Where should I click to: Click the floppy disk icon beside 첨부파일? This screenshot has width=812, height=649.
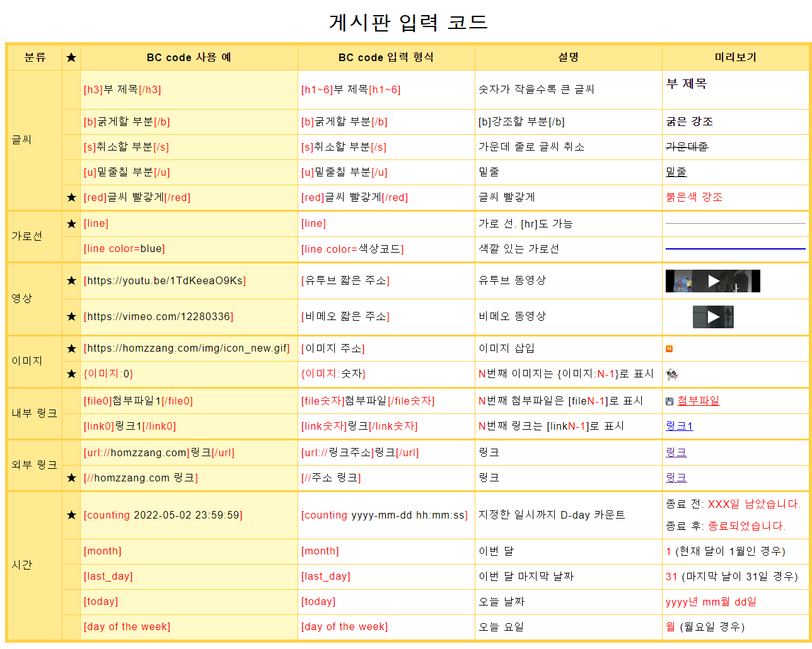tap(670, 401)
